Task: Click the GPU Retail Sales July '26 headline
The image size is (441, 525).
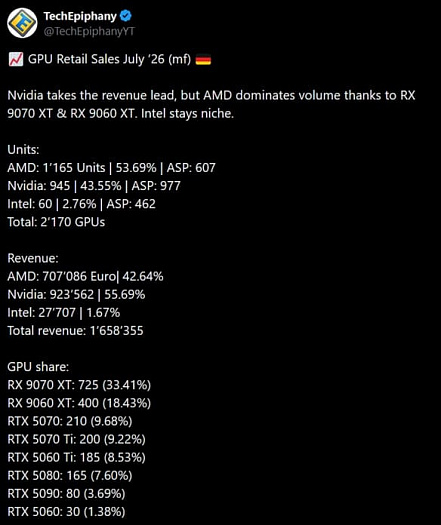Action: point(109,59)
